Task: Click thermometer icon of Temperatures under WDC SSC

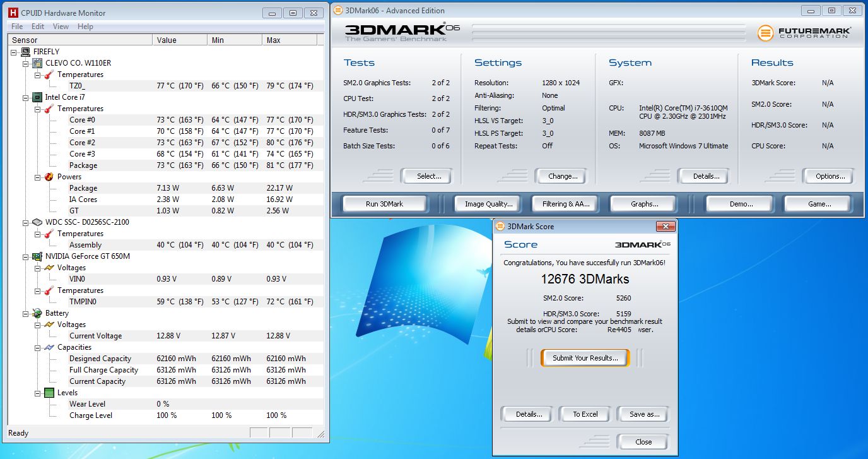Action: tap(50, 234)
